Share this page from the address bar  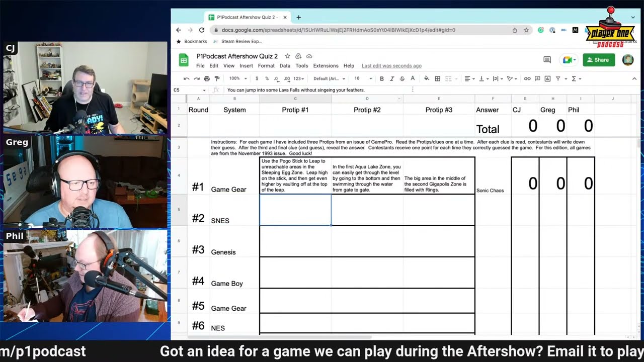[x=515, y=30]
